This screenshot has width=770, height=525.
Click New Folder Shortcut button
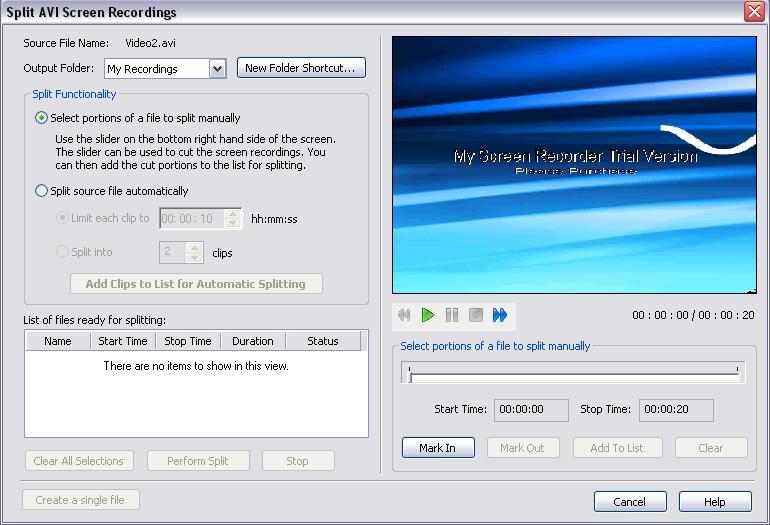[x=301, y=68]
